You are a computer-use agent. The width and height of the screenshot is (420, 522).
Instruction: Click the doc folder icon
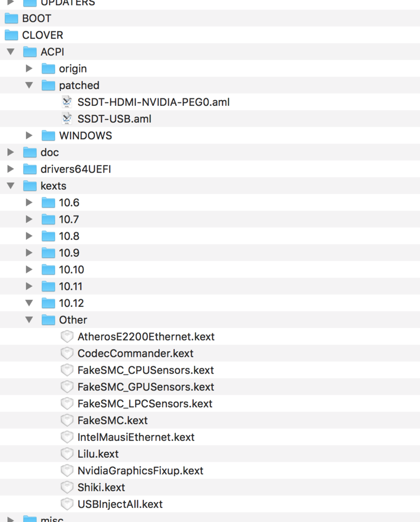coord(30,152)
